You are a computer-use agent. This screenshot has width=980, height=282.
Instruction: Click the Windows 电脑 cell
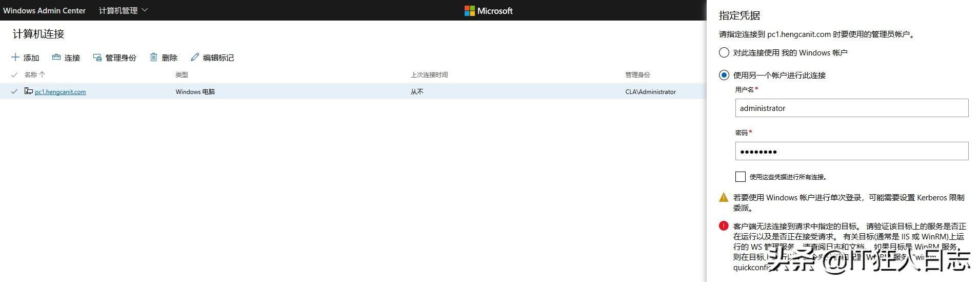coord(195,92)
